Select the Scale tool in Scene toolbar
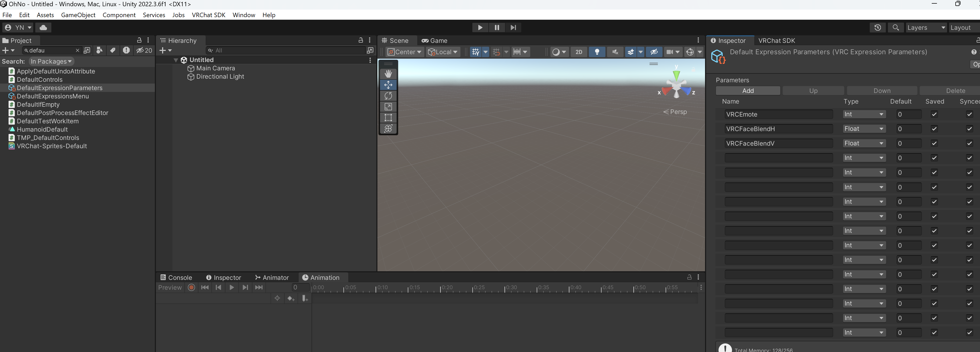 point(388,106)
